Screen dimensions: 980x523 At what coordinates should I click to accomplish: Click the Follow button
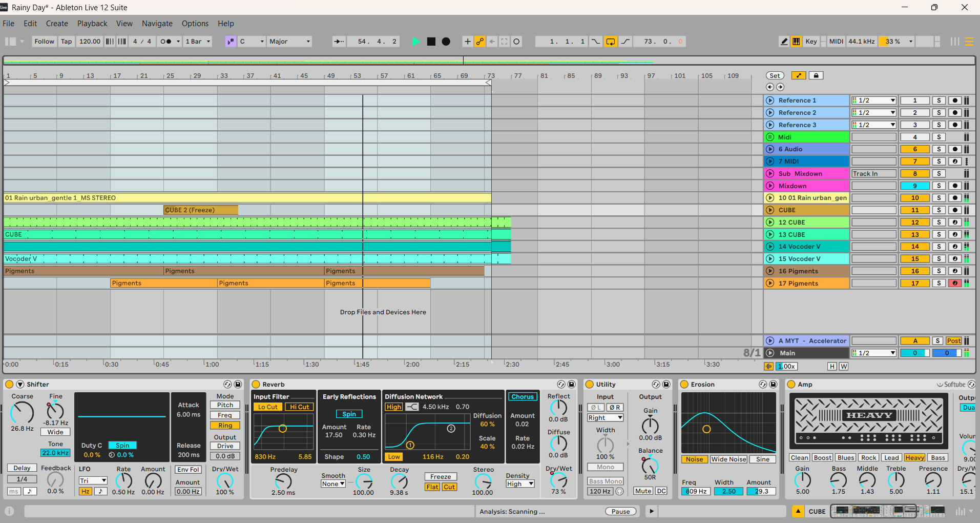45,42
